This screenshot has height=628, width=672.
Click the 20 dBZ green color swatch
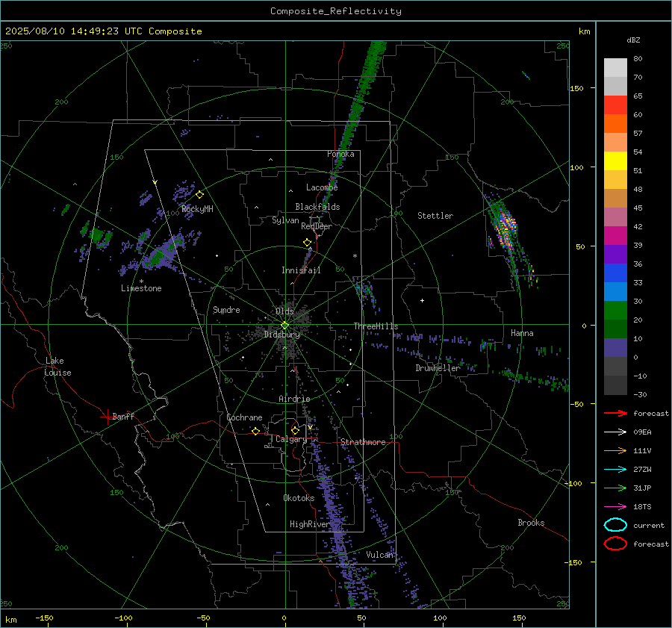(615, 310)
